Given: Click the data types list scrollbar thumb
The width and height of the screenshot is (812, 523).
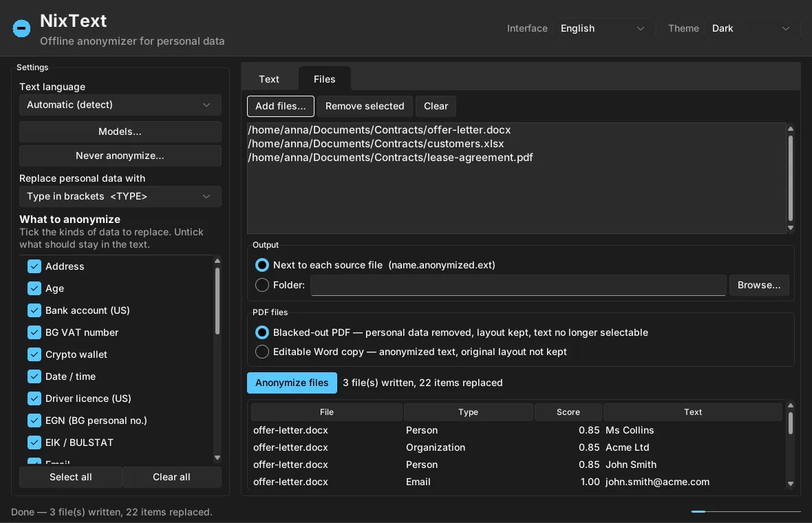Looking at the screenshot, I should [217, 301].
